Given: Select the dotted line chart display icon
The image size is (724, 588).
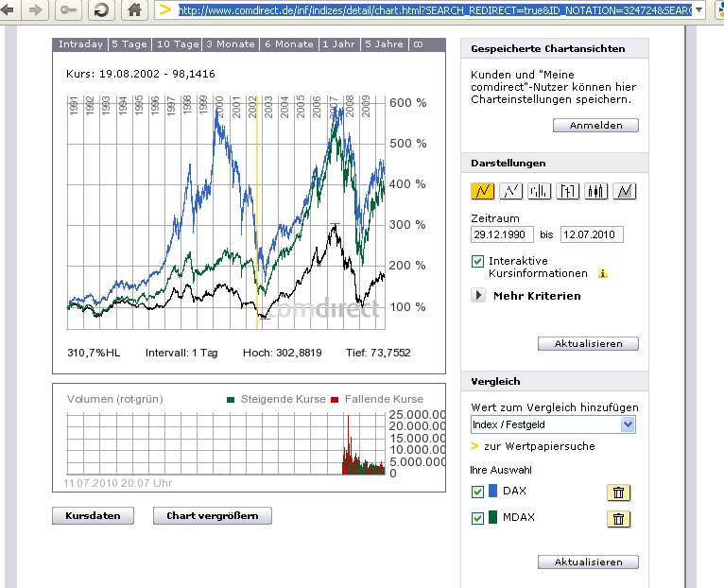Looking at the screenshot, I should 510,191.
